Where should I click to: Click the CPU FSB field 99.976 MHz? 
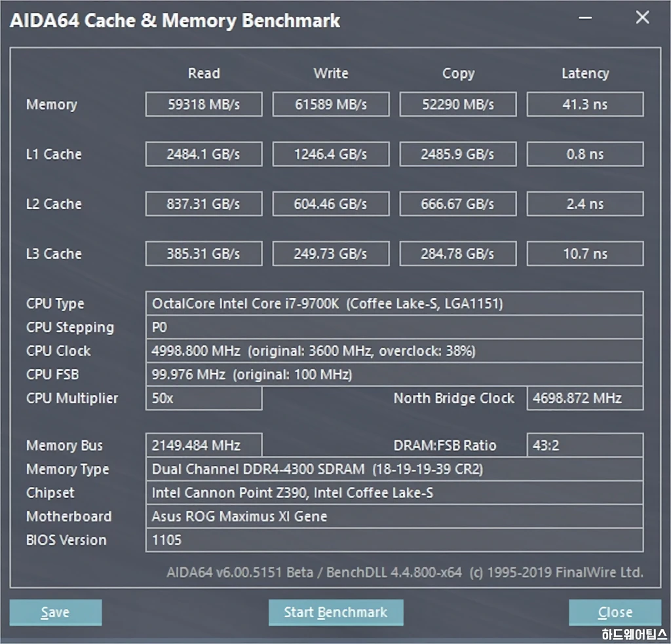coord(394,375)
